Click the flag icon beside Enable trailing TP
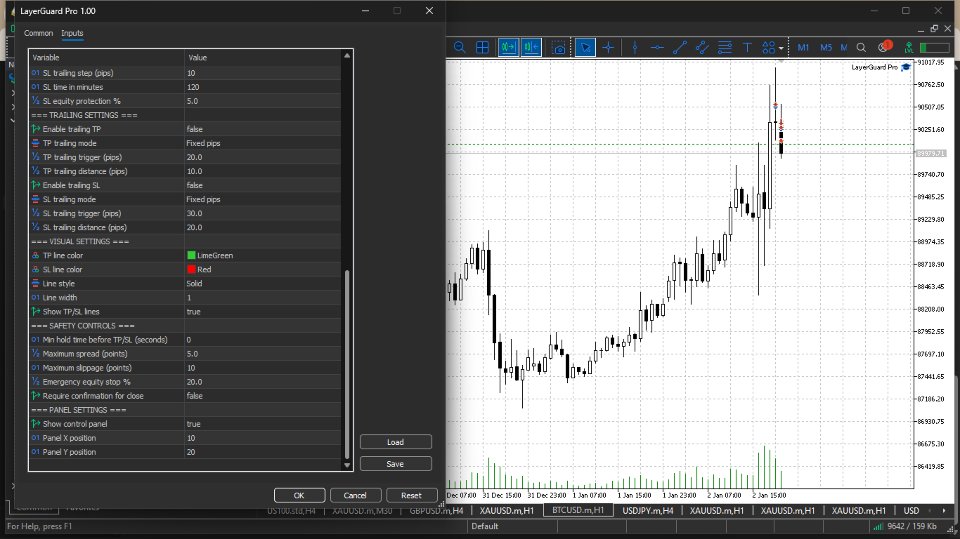Image resolution: width=960 pixels, height=539 pixels. click(x=36, y=129)
